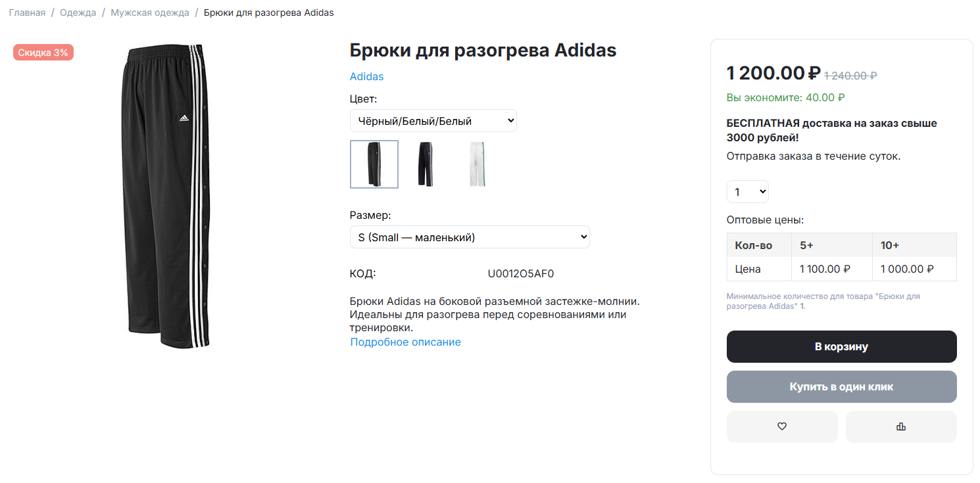Pick the white pants color thumbnail
Viewport: 980px width, 483px height.
pos(478,164)
